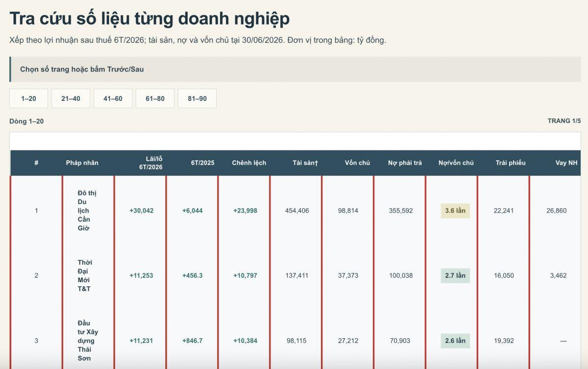
Task: Click the Vốn chủ column header
Action: [357, 163]
